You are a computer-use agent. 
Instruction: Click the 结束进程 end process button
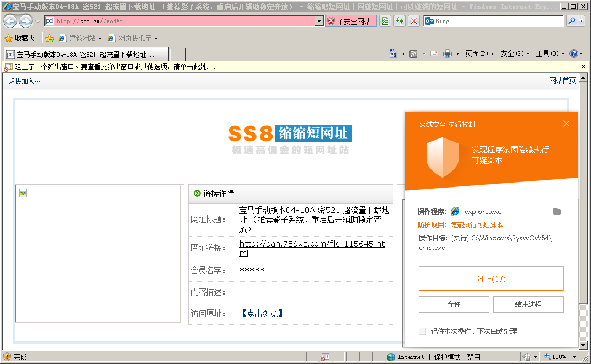click(529, 304)
